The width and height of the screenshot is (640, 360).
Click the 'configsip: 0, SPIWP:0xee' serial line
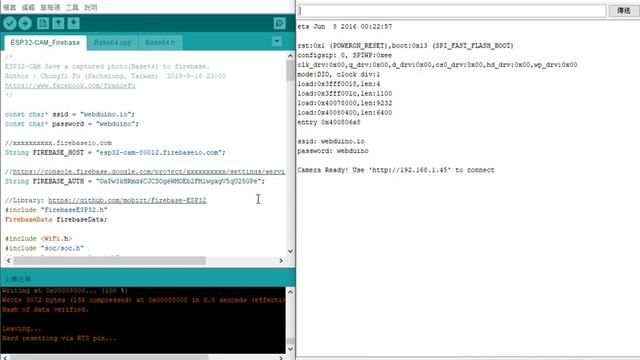[345, 55]
